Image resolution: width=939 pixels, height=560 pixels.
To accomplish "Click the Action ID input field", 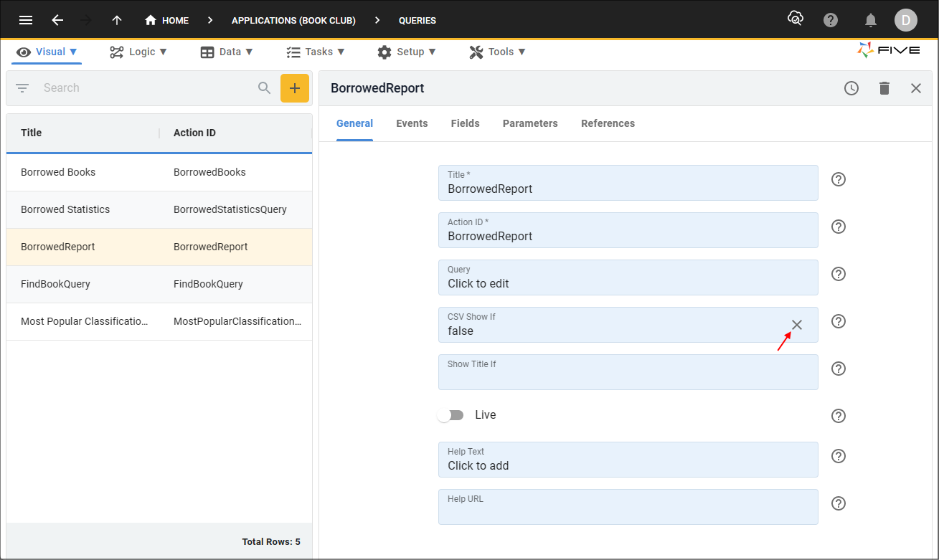I will 628,230.
